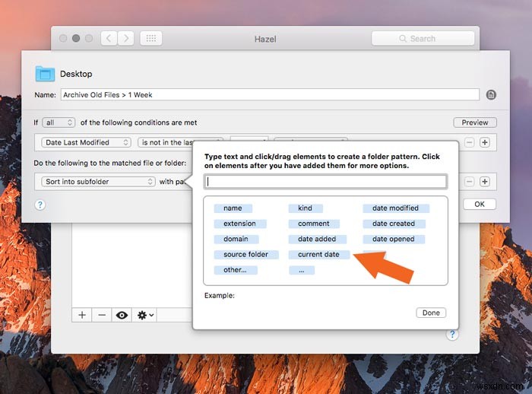Viewport: 532px width, 394px height.
Task: Remove action with minus in Sort into subfolder row
Action: (469, 182)
